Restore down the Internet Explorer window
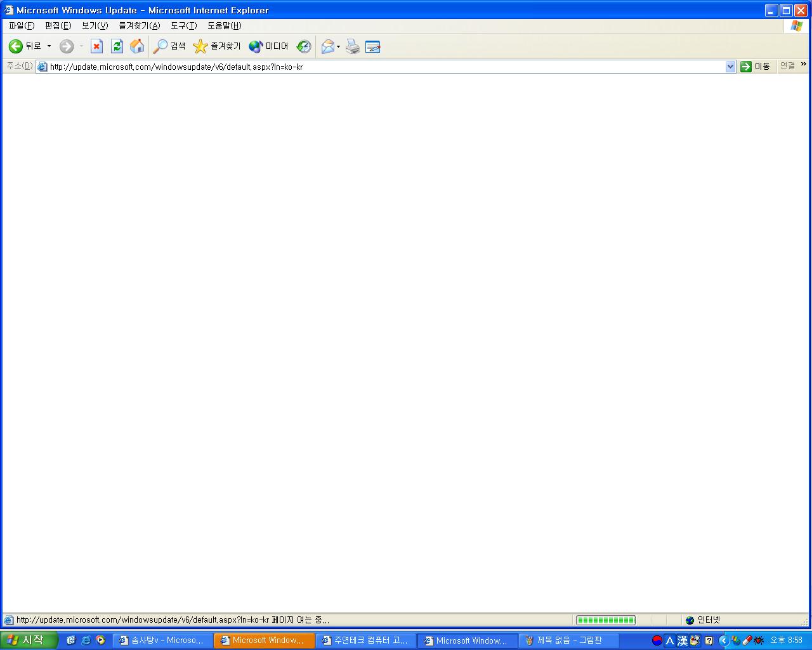Viewport: 812px width, 650px height. tap(786, 10)
